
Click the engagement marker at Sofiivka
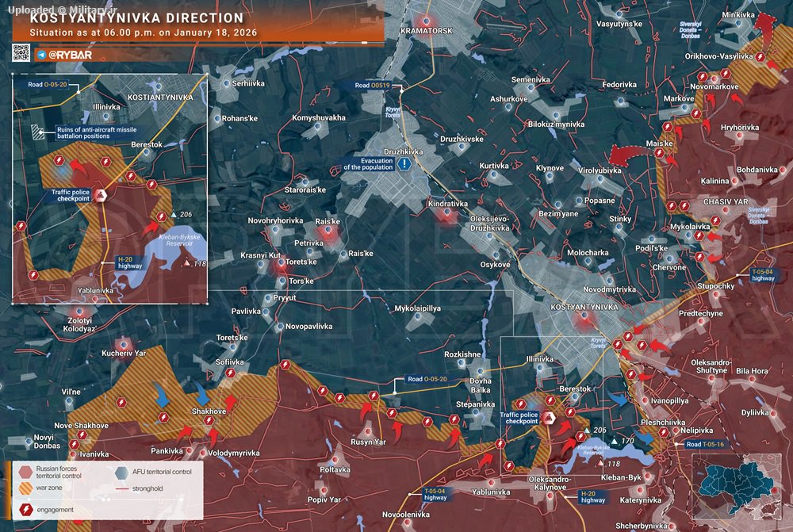point(231,373)
